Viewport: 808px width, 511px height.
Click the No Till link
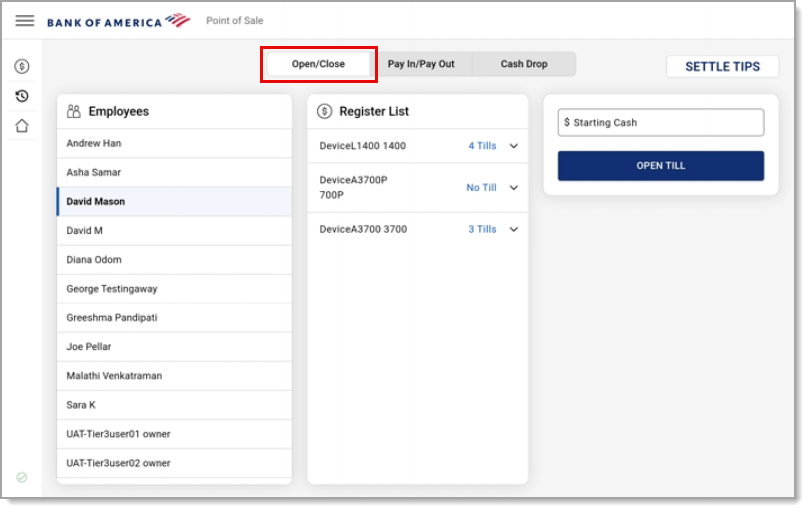pyautogui.click(x=481, y=188)
